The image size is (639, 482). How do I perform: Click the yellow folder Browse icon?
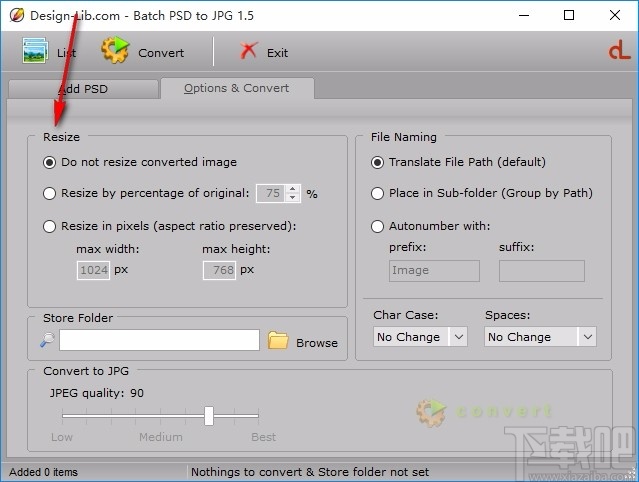pos(278,341)
